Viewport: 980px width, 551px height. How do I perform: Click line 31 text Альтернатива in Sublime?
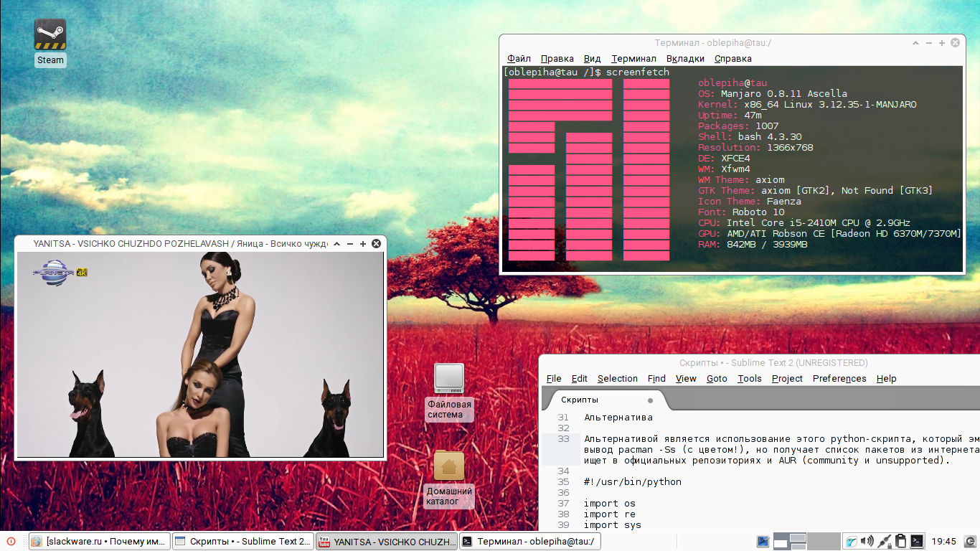click(x=618, y=418)
